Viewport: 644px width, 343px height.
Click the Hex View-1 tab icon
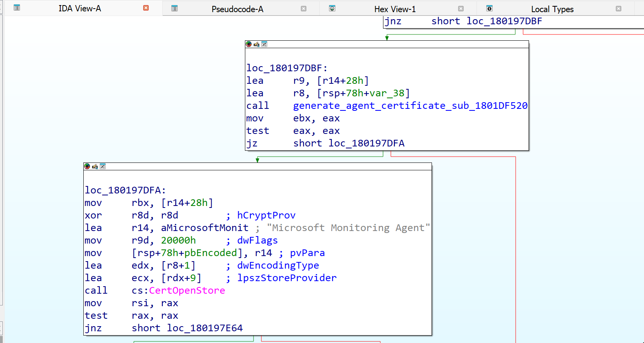click(332, 8)
